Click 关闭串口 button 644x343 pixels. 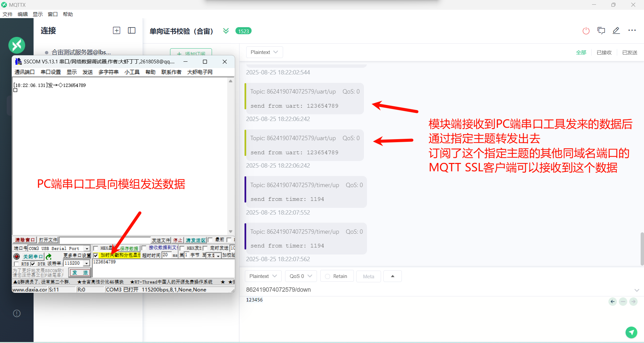click(x=33, y=256)
